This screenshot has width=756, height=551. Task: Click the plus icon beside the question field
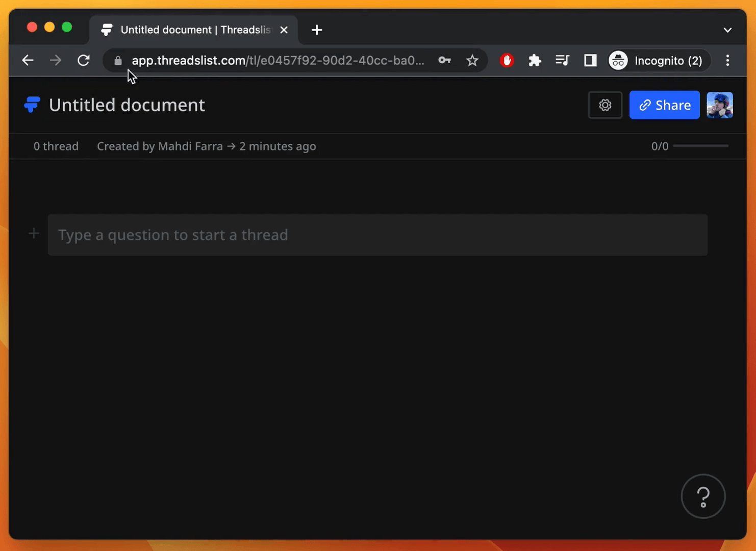pyautogui.click(x=34, y=234)
